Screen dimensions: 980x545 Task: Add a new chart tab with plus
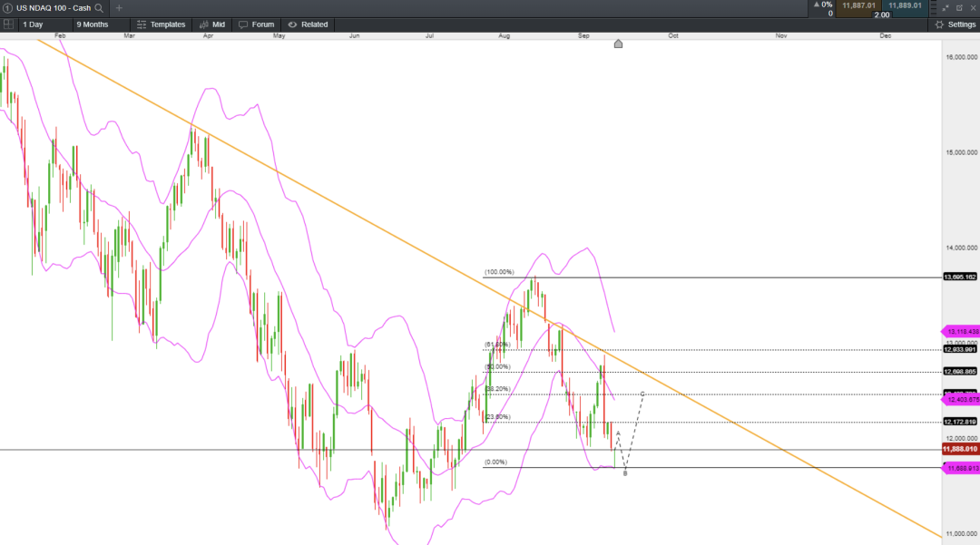(119, 8)
